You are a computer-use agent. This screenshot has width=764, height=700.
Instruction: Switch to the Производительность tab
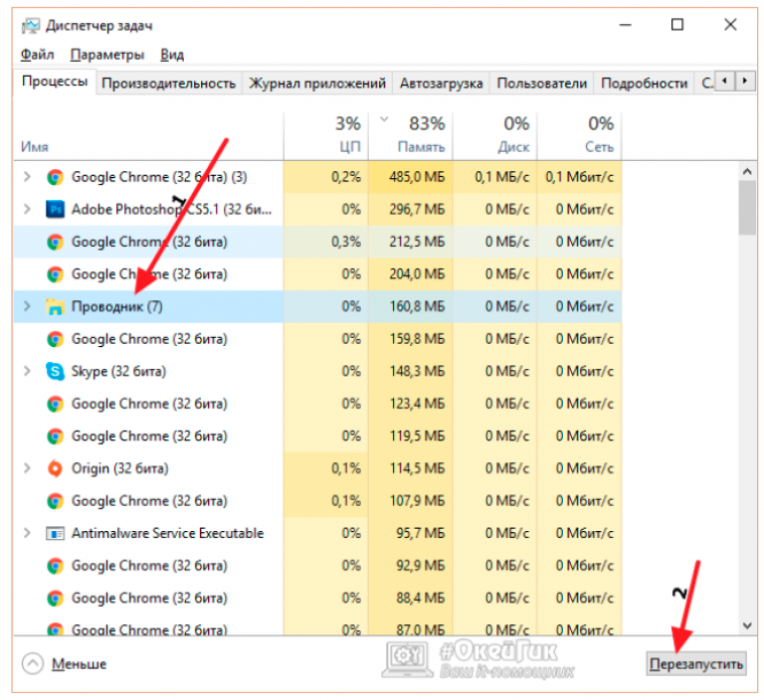click(x=168, y=84)
